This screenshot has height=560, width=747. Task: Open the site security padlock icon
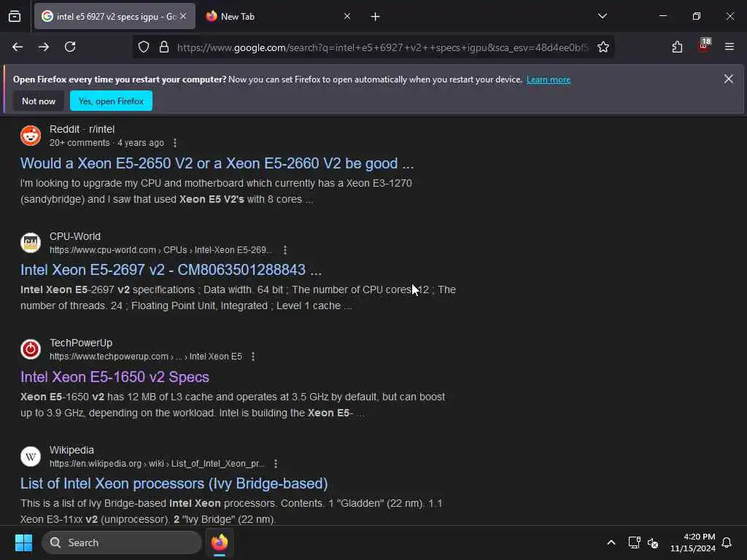[x=164, y=47]
